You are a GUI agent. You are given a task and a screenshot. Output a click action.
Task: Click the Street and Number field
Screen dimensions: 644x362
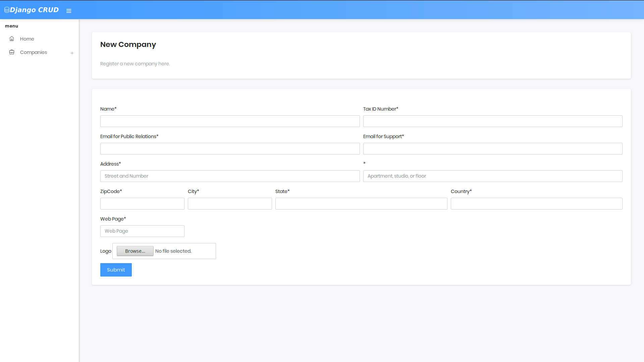pyautogui.click(x=230, y=176)
